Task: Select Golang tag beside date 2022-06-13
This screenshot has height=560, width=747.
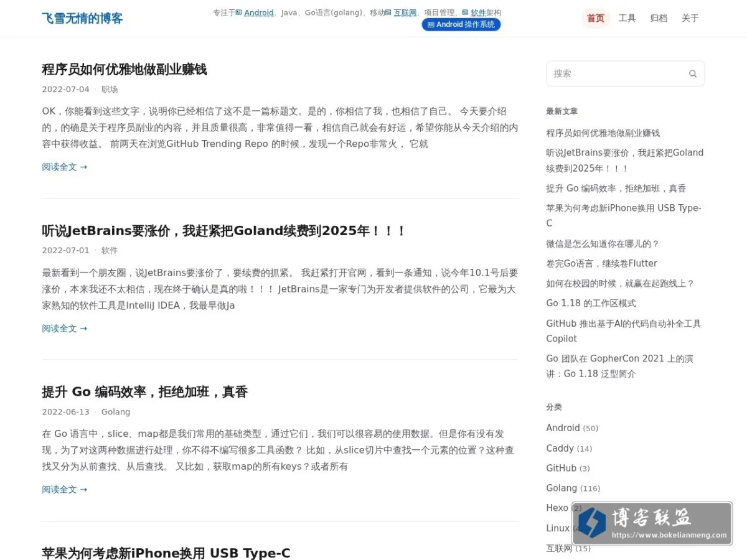Action: click(x=116, y=412)
